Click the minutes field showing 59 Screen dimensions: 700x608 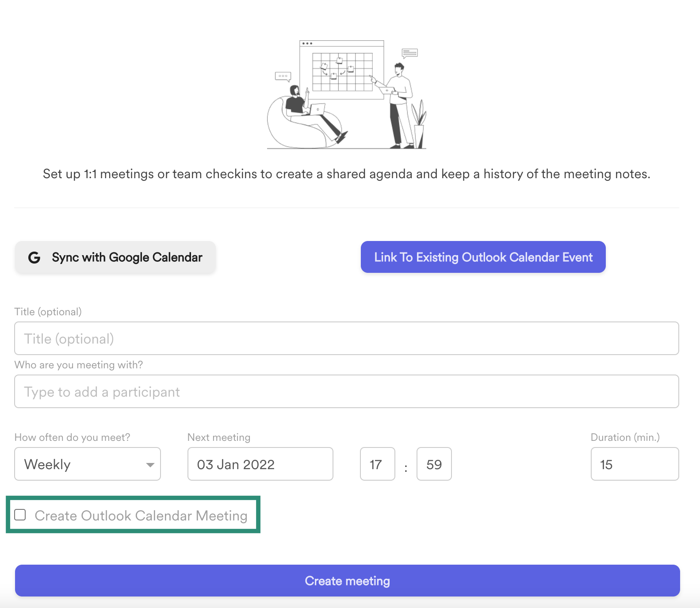coord(433,464)
